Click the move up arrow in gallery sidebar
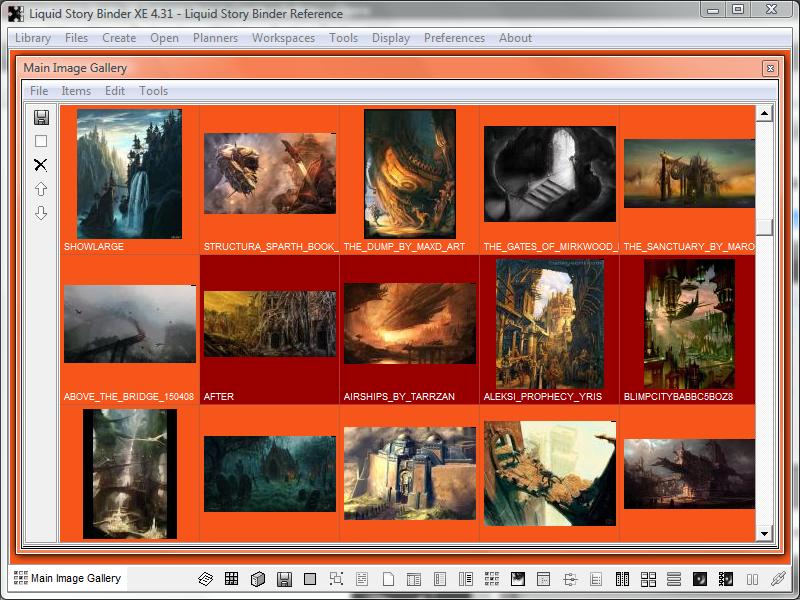Screen dimensions: 800x600 click(41, 189)
